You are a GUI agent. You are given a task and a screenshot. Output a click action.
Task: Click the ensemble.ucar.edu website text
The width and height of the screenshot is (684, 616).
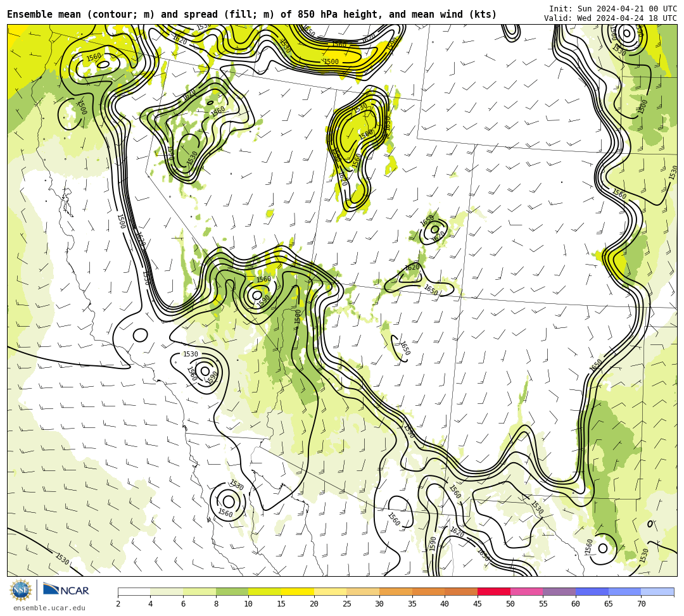(x=49, y=608)
